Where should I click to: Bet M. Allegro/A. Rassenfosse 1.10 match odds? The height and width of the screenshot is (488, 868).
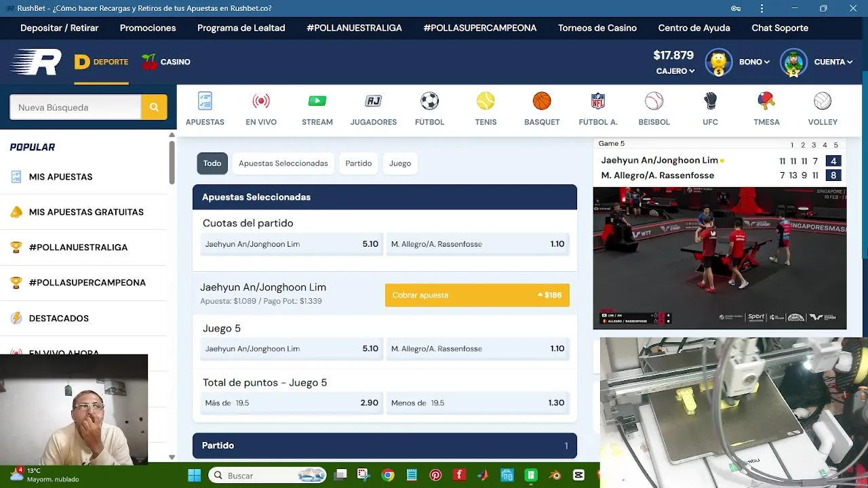pos(477,244)
